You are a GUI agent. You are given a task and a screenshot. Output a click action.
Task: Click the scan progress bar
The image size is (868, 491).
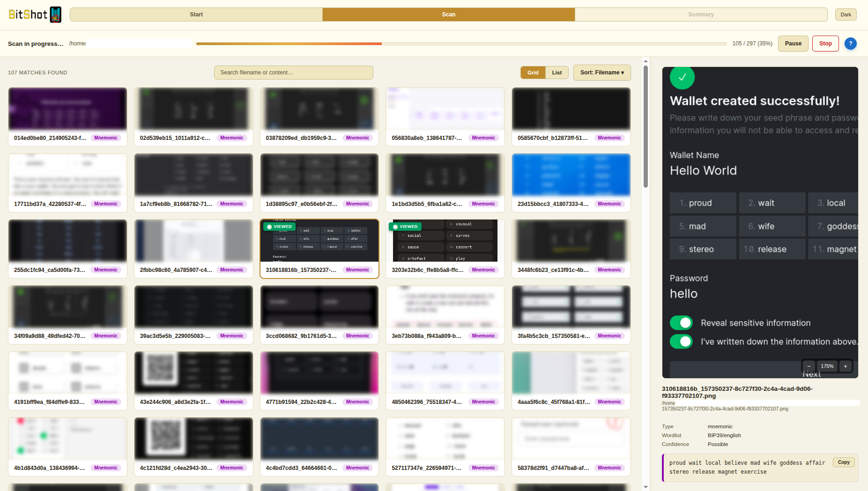(461, 44)
